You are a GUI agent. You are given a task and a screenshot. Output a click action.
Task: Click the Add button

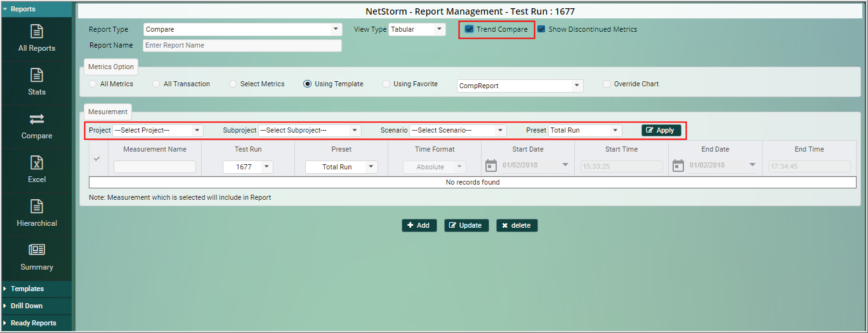tap(419, 225)
